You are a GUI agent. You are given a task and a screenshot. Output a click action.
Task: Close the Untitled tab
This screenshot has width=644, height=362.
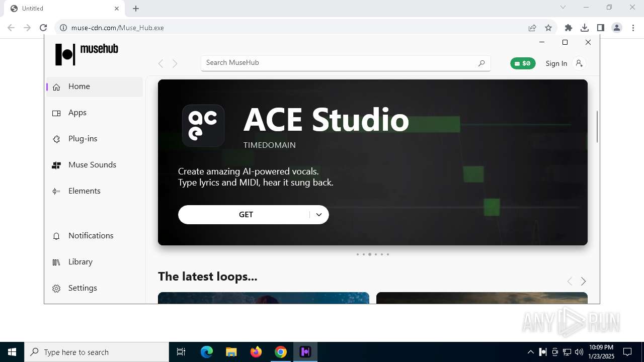coord(117,9)
